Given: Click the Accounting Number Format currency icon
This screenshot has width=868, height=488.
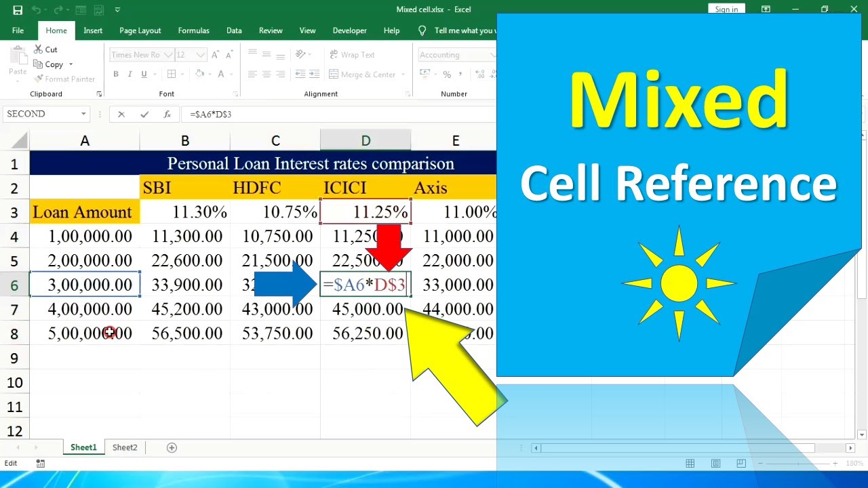Looking at the screenshot, I should pyautogui.click(x=424, y=75).
